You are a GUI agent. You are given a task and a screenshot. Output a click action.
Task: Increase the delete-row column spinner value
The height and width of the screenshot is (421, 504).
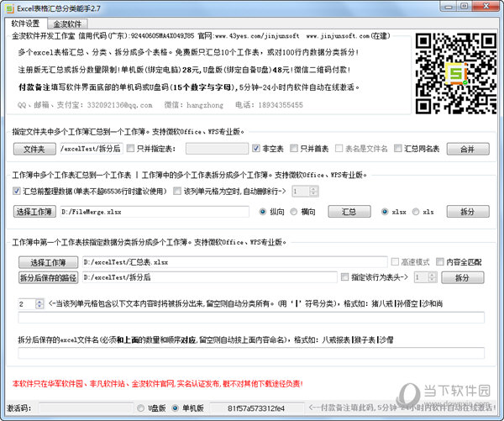pos(313,189)
